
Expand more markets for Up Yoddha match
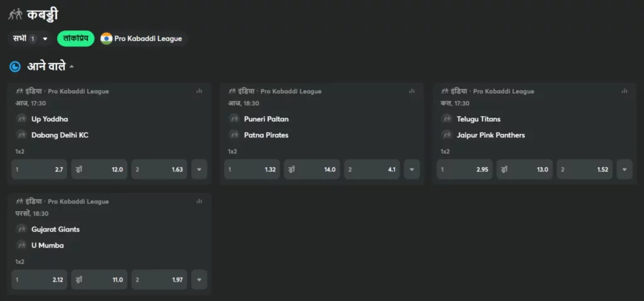click(199, 170)
